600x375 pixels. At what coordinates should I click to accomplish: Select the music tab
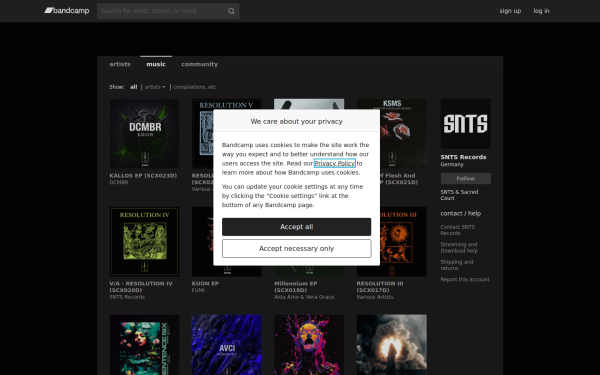tap(156, 64)
